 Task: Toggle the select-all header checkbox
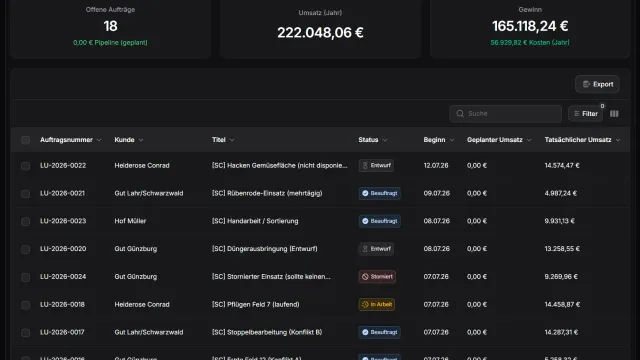[x=25, y=140]
